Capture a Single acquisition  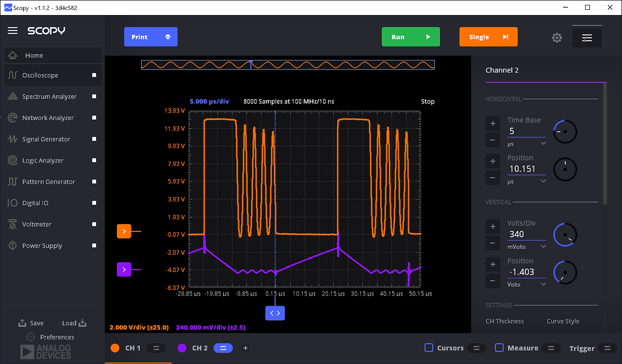[x=488, y=37]
